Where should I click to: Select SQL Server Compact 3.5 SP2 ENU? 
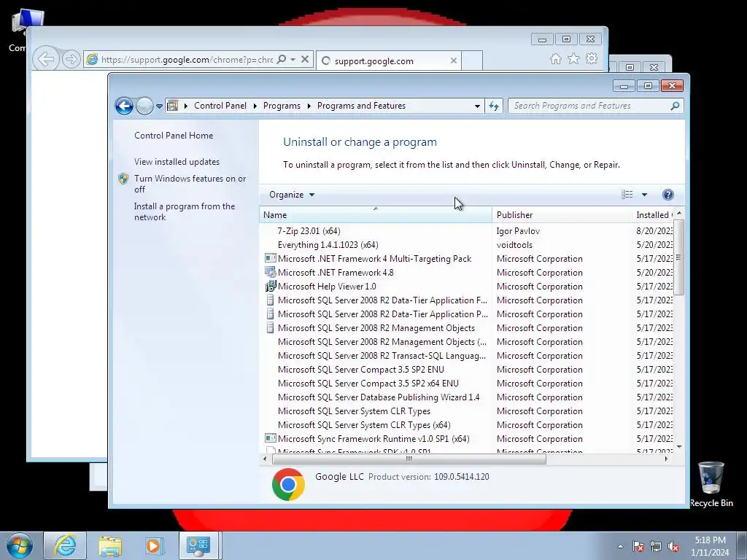(x=360, y=370)
